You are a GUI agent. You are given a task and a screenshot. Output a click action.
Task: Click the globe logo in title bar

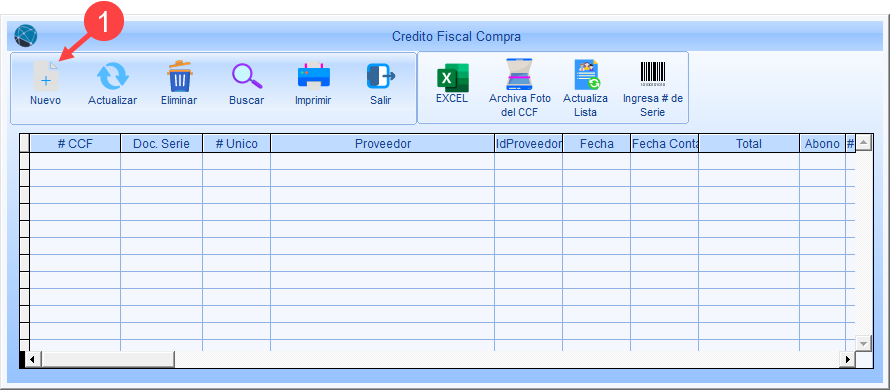coord(26,36)
